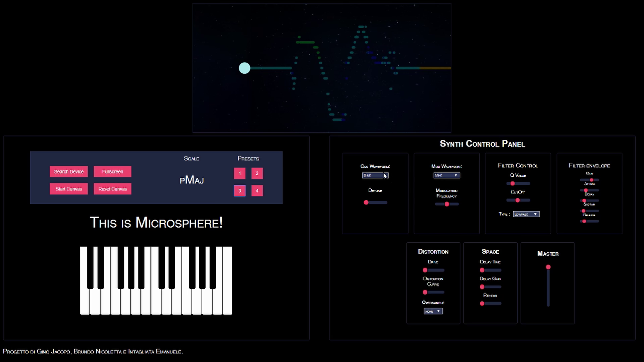This screenshot has height=362, width=644.
Task: Click the vertical Master volume slider
Action: (x=548, y=286)
